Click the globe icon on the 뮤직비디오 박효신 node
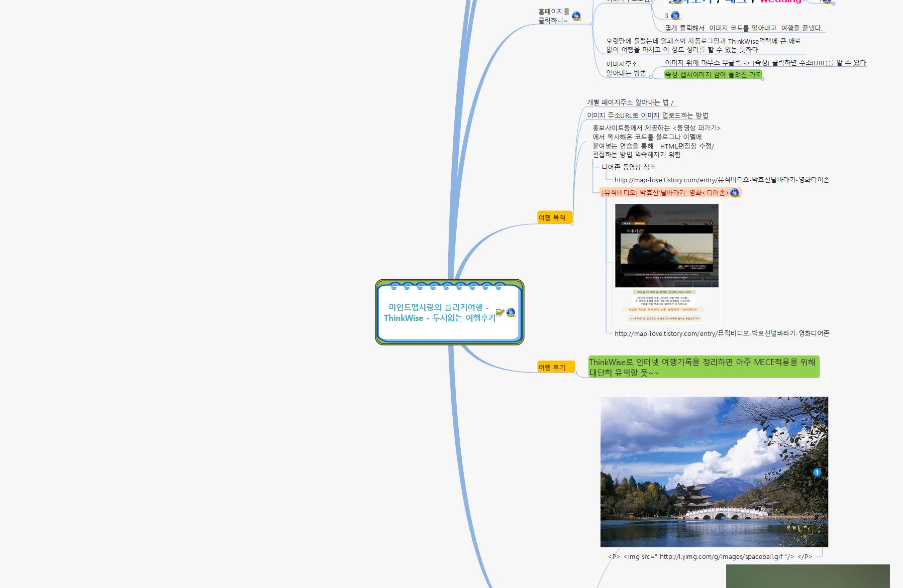This screenshot has width=903, height=588. point(735,193)
